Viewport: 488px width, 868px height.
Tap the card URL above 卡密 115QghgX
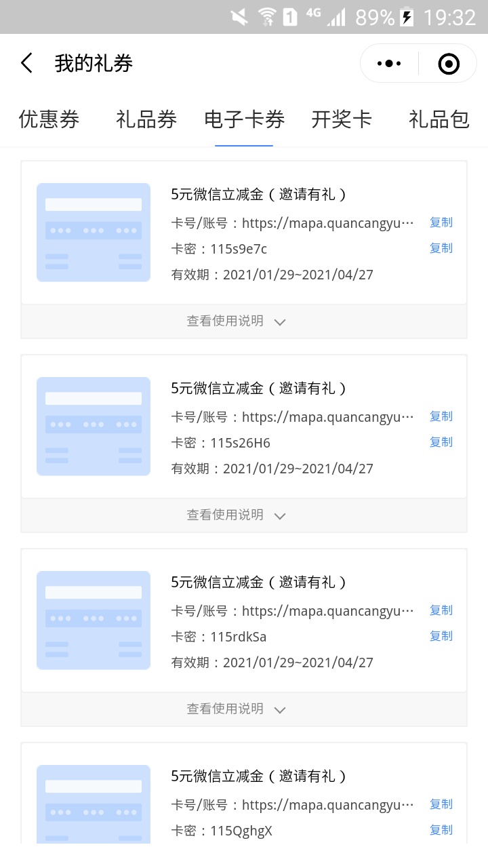[x=327, y=805]
